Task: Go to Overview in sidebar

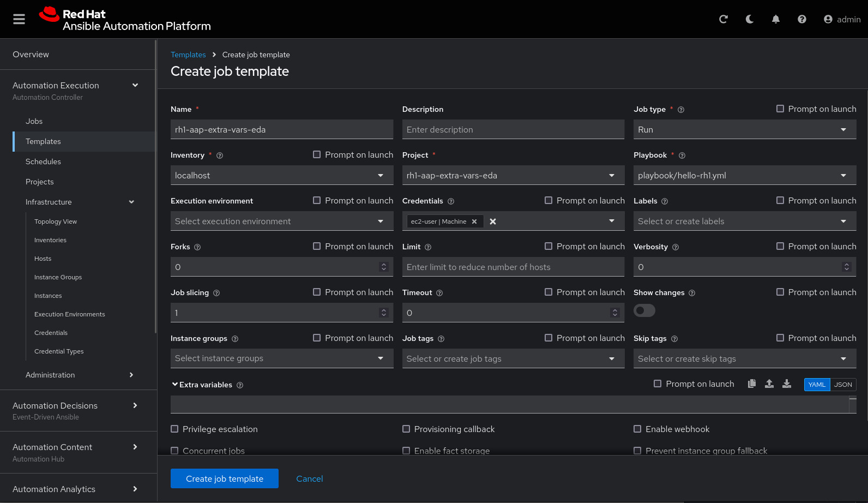Action: (x=31, y=54)
